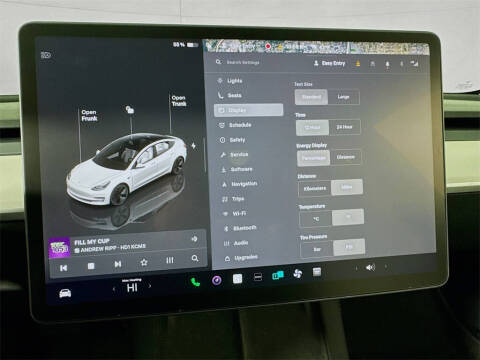The height and width of the screenshot is (360, 480).
Task: Open Audio settings
Action: tap(236, 243)
